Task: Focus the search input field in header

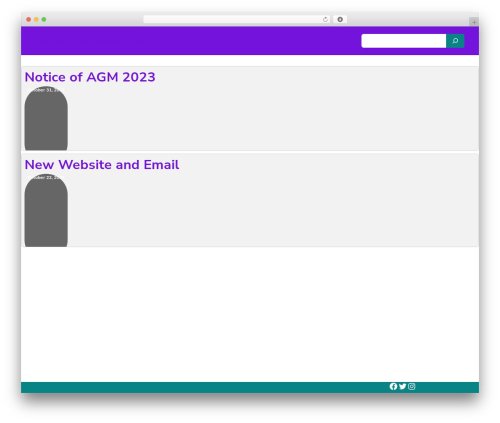Action: 404,41
